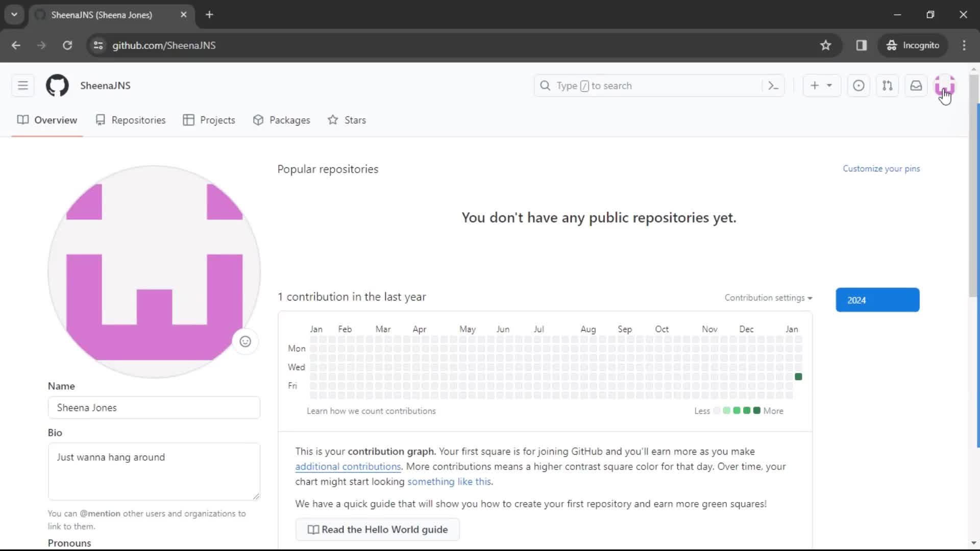Viewport: 980px width, 551px height.
Task: Toggle the sidebar panel layout icon
Action: (x=862, y=45)
